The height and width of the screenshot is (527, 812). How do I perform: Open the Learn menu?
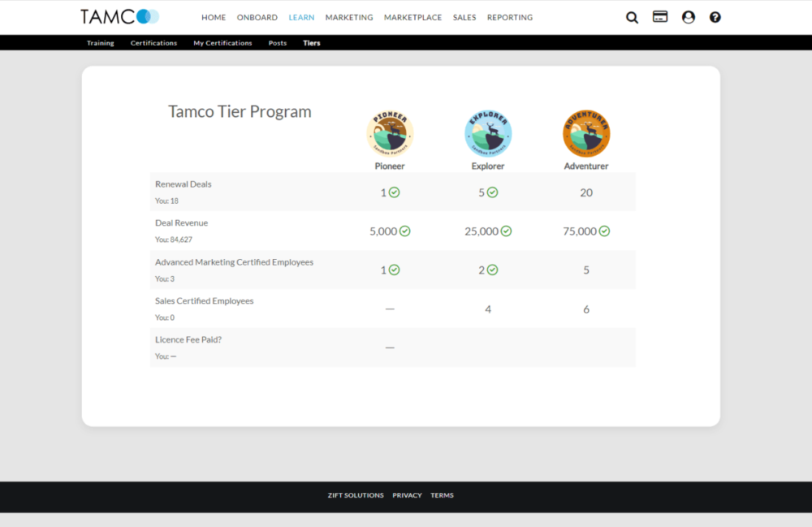(x=301, y=18)
